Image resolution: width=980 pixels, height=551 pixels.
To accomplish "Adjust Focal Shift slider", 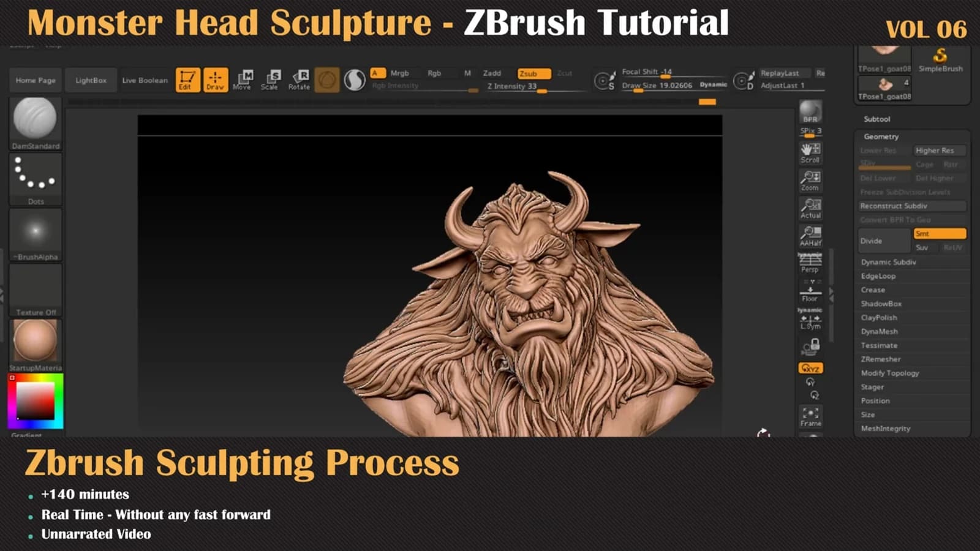I will (674, 73).
